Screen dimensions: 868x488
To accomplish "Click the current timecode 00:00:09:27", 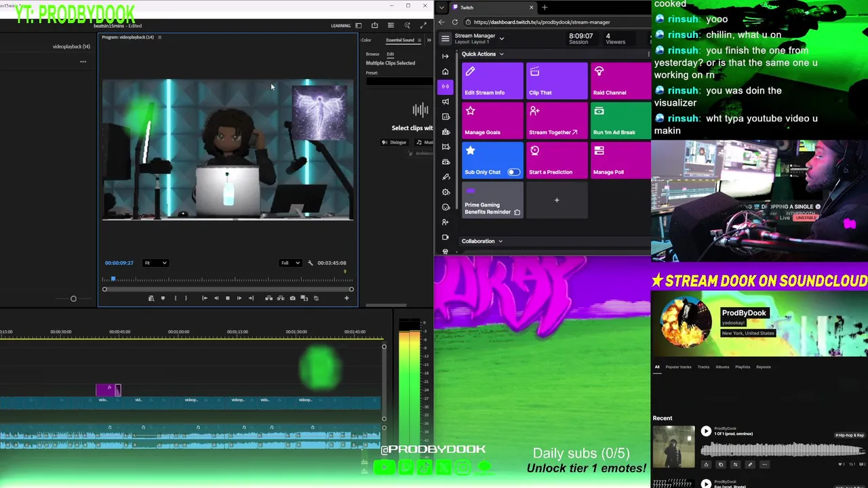I will (119, 263).
